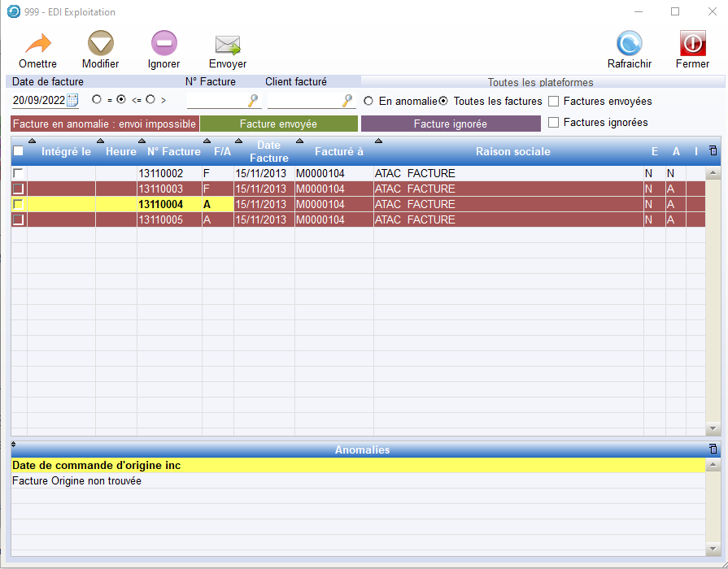Click the Fermer power icon
The height and width of the screenshot is (569, 728).
click(x=692, y=44)
